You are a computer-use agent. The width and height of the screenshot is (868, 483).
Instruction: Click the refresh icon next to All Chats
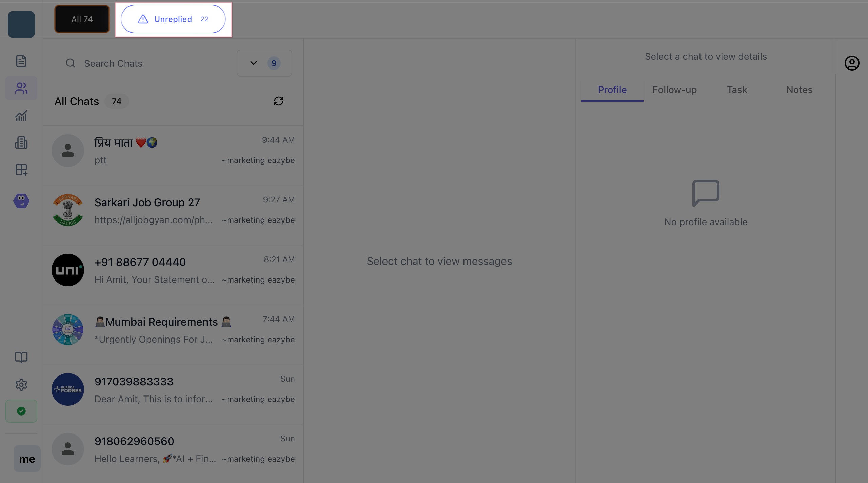tap(278, 101)
